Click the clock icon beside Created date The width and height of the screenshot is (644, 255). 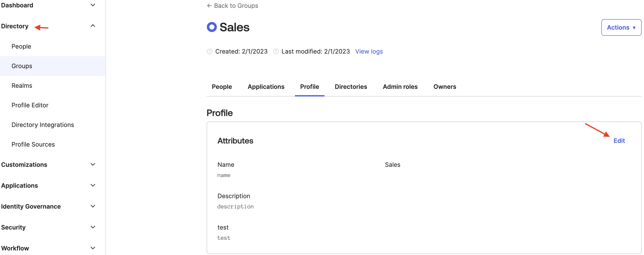click(209, 51)
